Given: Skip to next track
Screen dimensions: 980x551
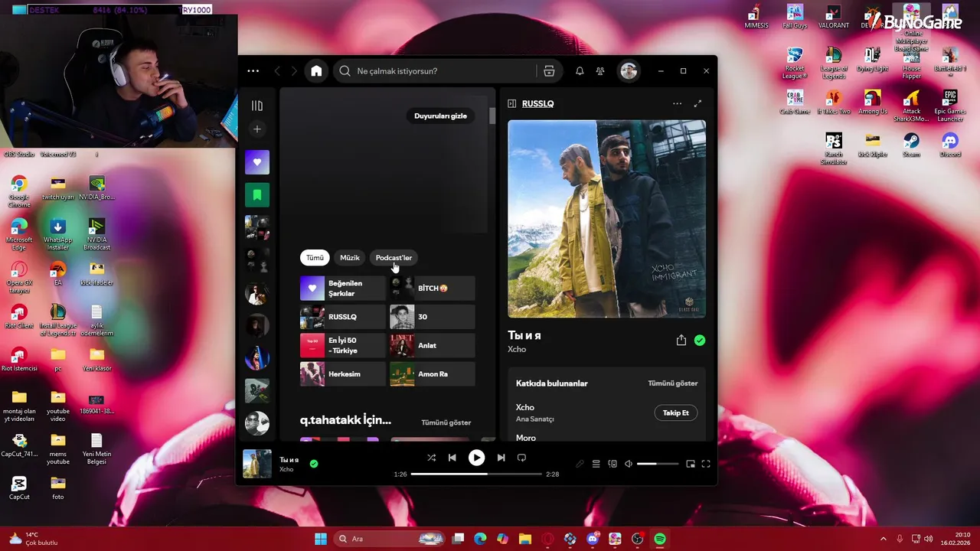Looking at the screenshot, I should pos(501,458).
